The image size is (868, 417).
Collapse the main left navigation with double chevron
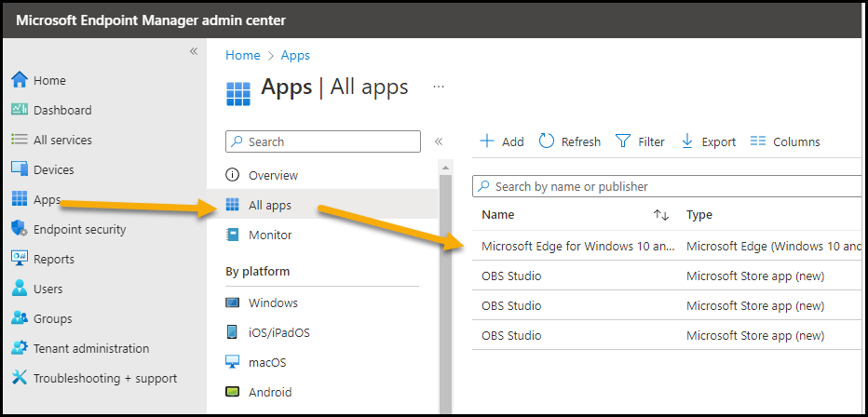tap(193, 51)
